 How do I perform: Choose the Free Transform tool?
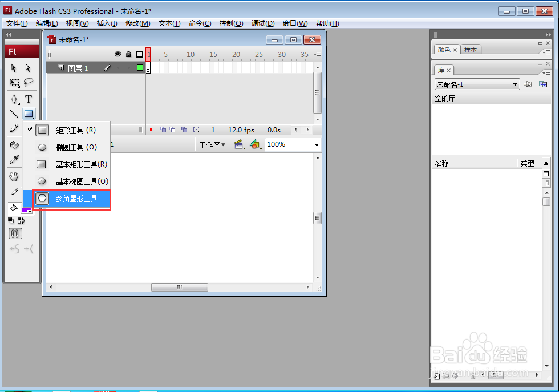[x=14, y=83]
